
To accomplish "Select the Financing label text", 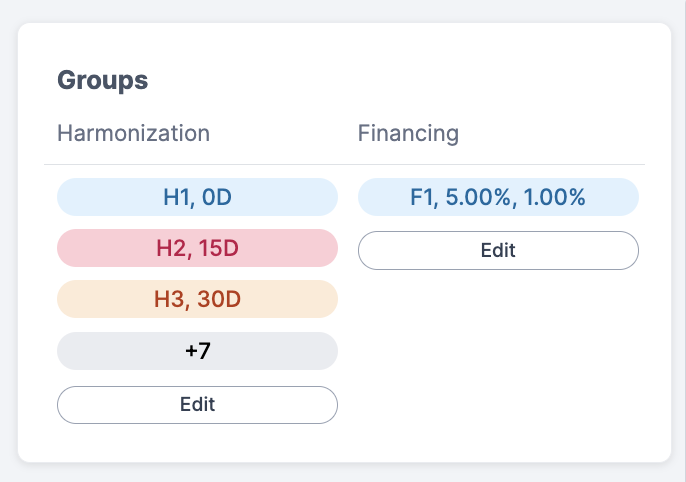I will (x=408, y=133).
